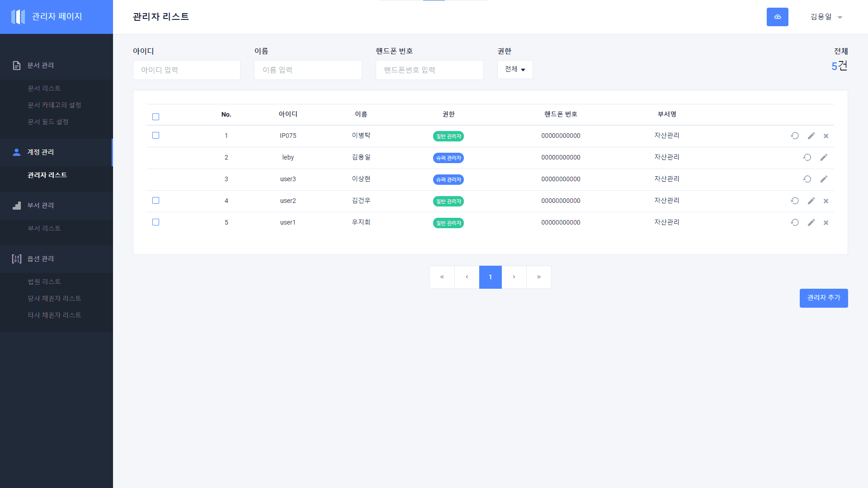Edit the user3 admin row

tap(824, 179)
